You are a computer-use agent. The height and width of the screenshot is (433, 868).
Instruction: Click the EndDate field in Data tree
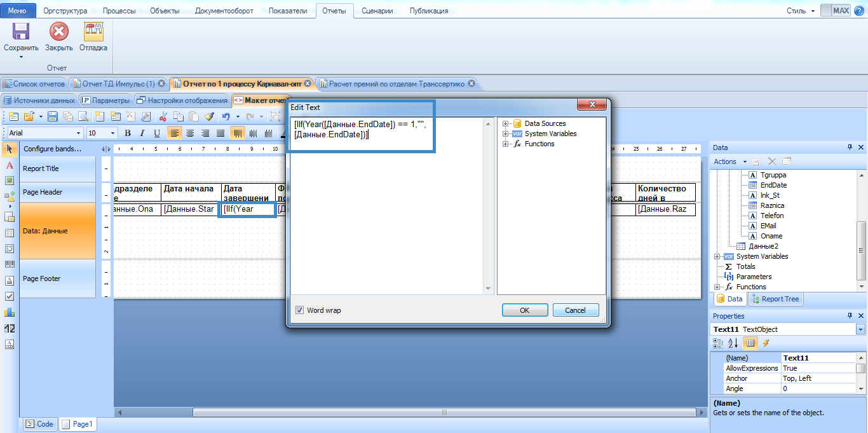coord(773,185)
